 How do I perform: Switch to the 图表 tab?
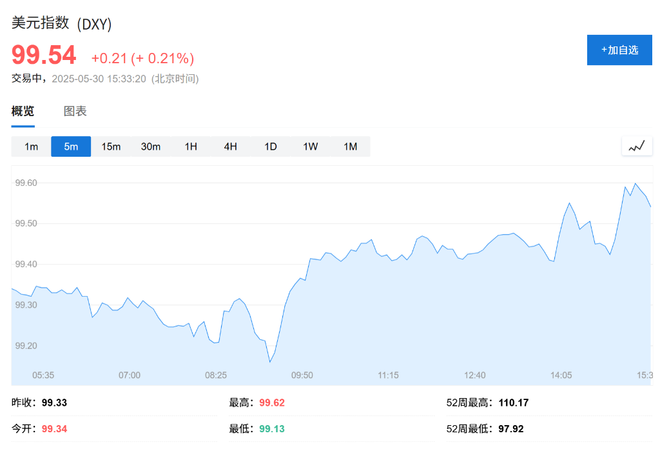[75, 111]
